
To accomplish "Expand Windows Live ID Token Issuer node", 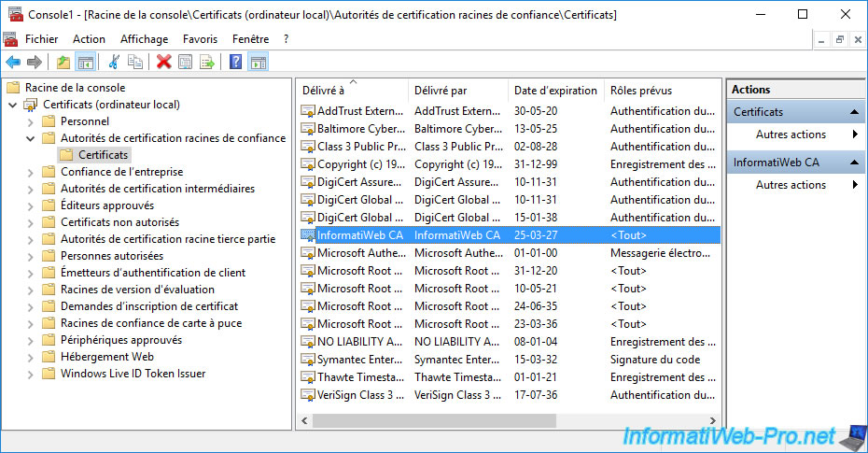I will 31,375.
